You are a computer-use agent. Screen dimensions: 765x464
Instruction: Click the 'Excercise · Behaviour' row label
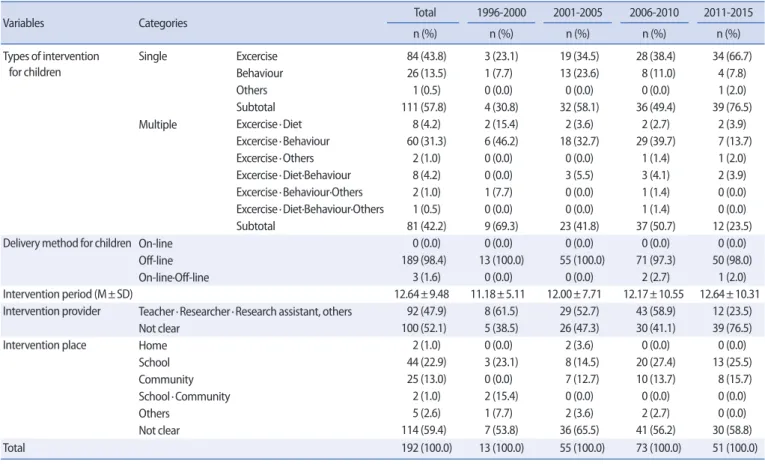[x=283, y=141]
